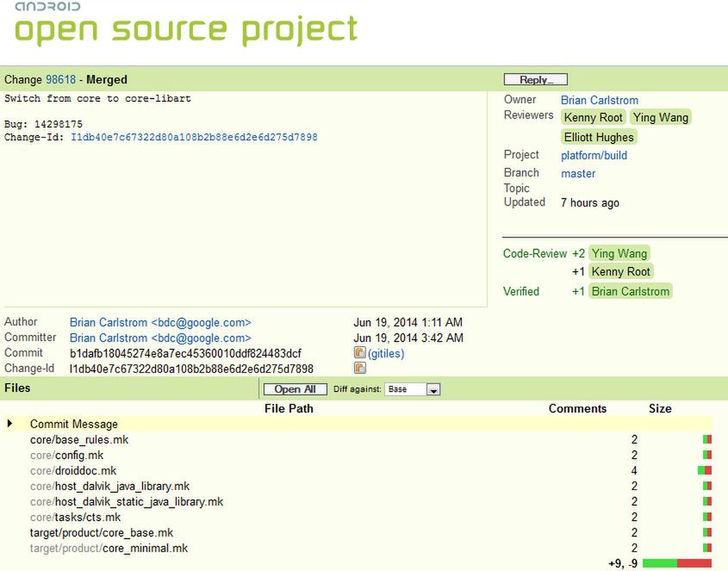Open target/product/core_base.mk file
The height and width of the screenshot is (571, 728).
pyautogui.click(x=101, y=532)
